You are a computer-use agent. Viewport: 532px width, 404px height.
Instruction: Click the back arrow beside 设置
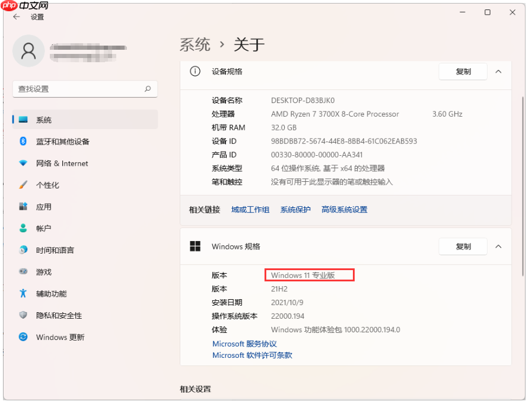point(16,17)
